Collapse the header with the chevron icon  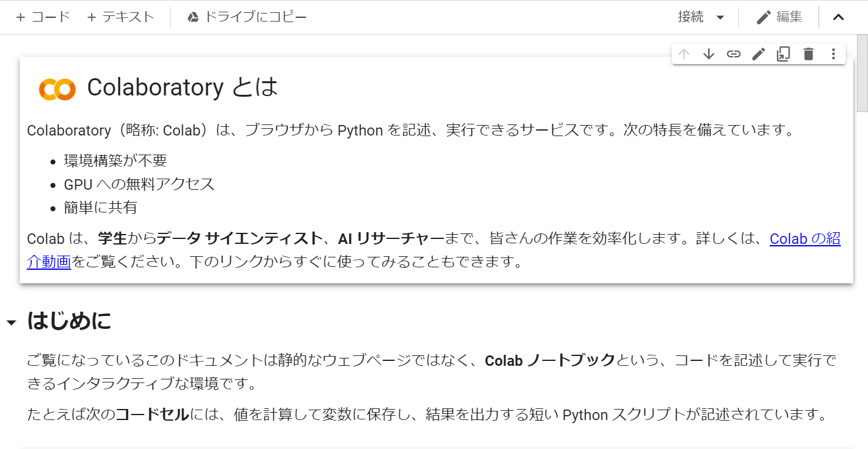point(838,17)
